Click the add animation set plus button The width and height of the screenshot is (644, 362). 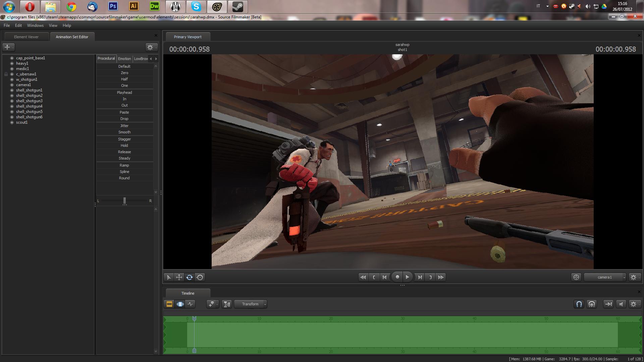point(8,47)
